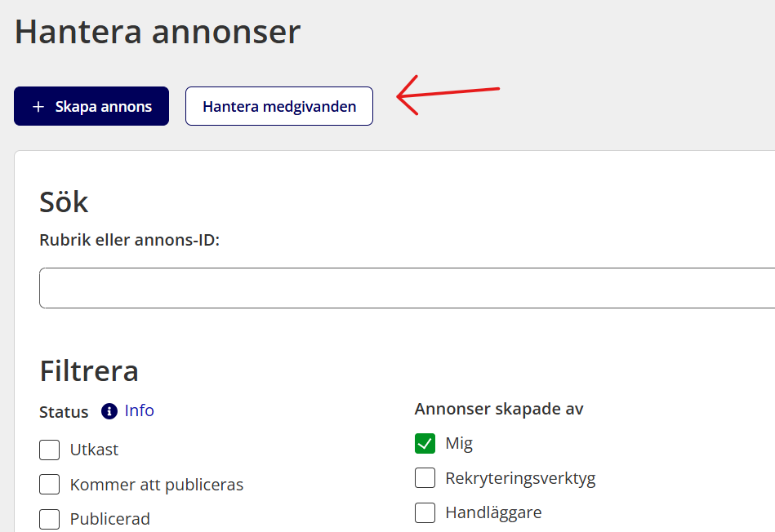Check the Publicerad status box

pos(50,519)
